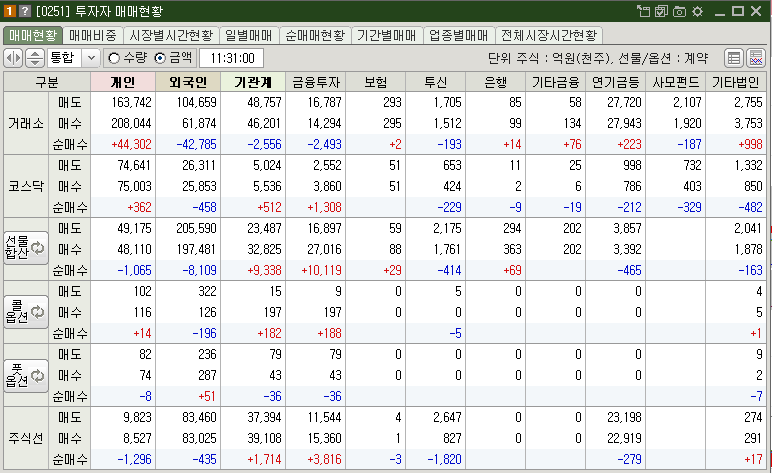Switch to the 매매비중 tab
Image resolution: width=772 pixels, height=473 pixels.
[93, 35]
